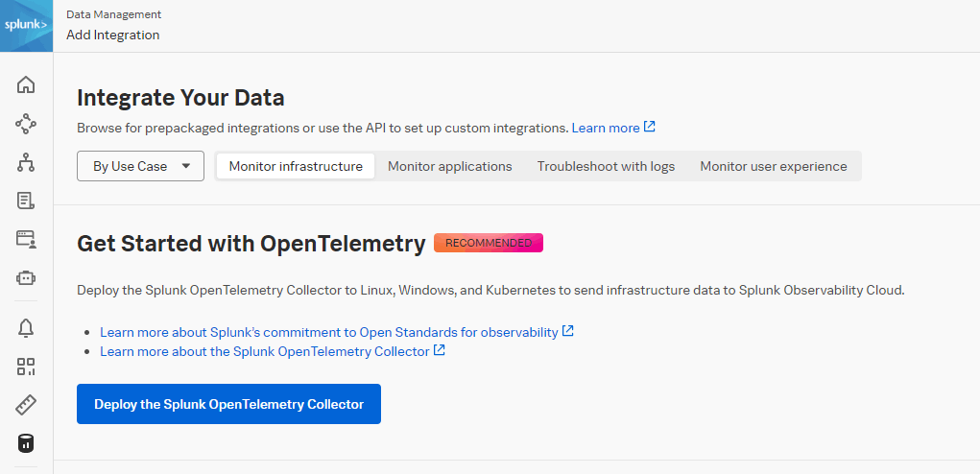Open Alerts bell icon in sidebar
The height and width of the screenshot is (474, 980).
pos(26,328)
